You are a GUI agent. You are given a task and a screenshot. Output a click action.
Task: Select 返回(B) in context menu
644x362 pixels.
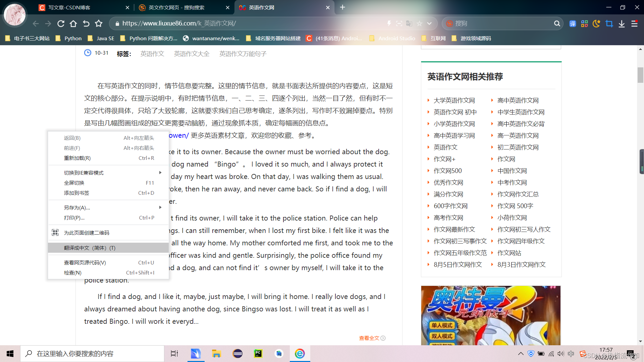(x=108, y=138)
